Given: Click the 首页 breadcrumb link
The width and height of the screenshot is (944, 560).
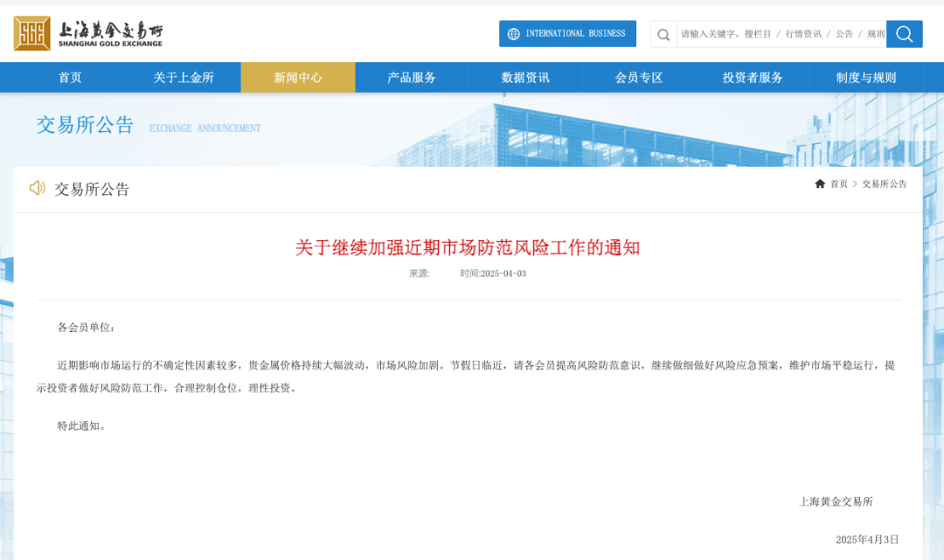Looking at the screenshot, I should pos(839,183).
